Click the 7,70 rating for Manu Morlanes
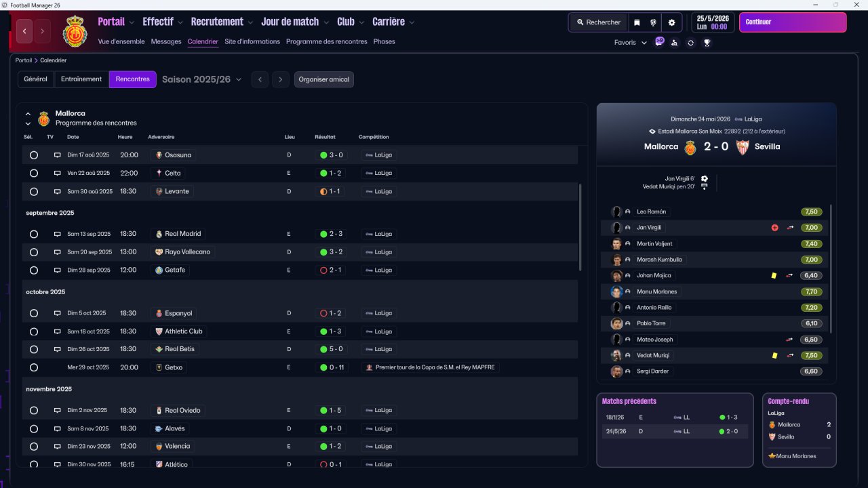This screenshot has width=868, height=488. tap(812, 291)
